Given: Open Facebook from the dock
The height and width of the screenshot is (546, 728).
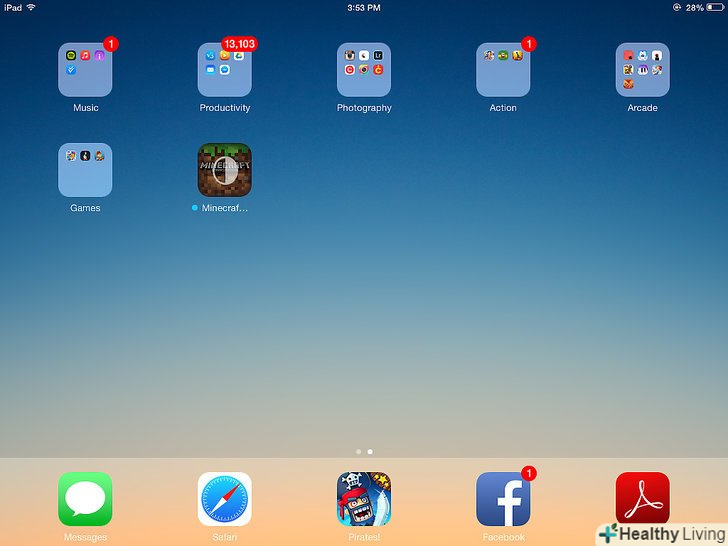Looking at the screenshot, I should pos(503,499).
